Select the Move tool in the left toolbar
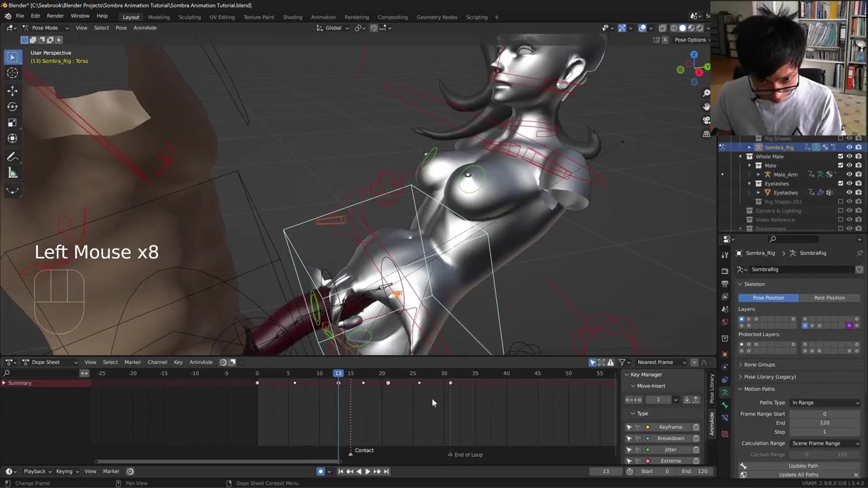Viewport: 868px width, 488px height. coord(12,90)
